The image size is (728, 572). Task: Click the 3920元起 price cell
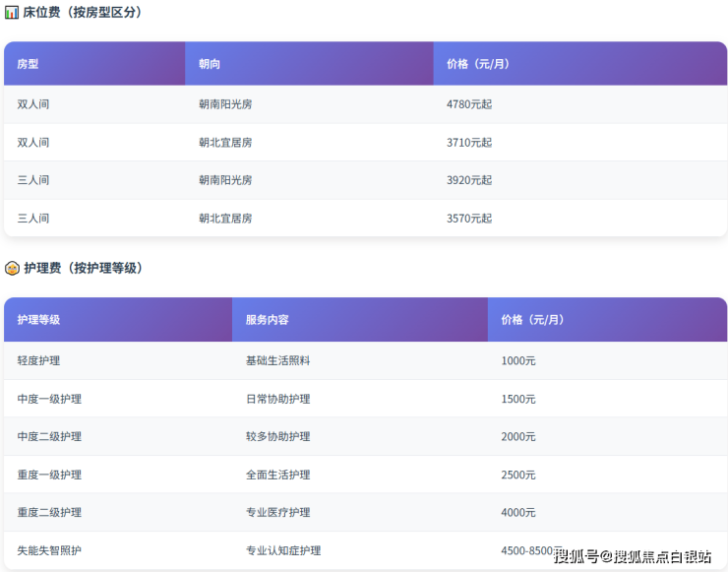(x=469, y=180)
